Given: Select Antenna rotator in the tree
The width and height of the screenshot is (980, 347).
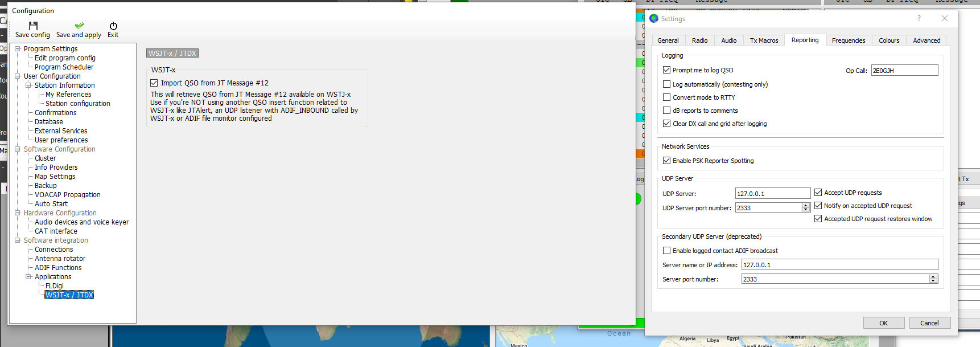Looking at the screenshot, I should click(60, 259).
